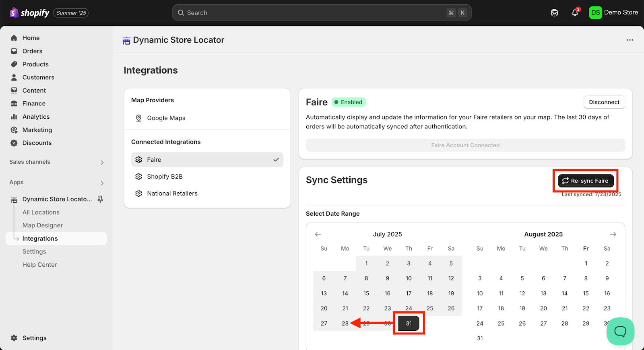644x350 pixels.
Task: Select National Retailers integration
Action: pos(207,194)
